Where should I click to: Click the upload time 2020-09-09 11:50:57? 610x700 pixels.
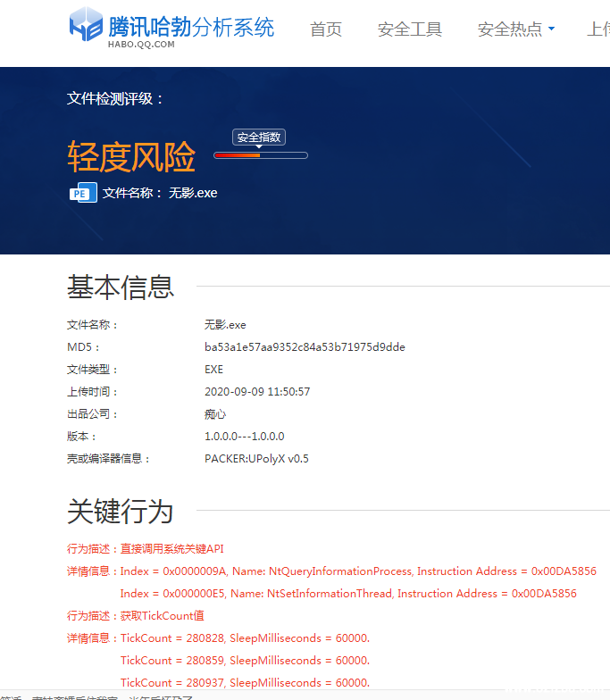257,392
